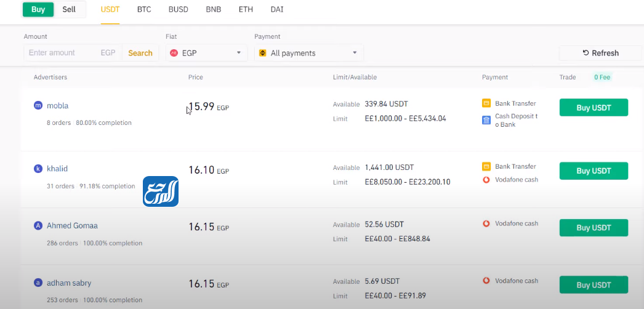The height and width of the screenshot is (309, 644).
Task: Click the 339.84 USDT available amount
Action: [386, 104]
